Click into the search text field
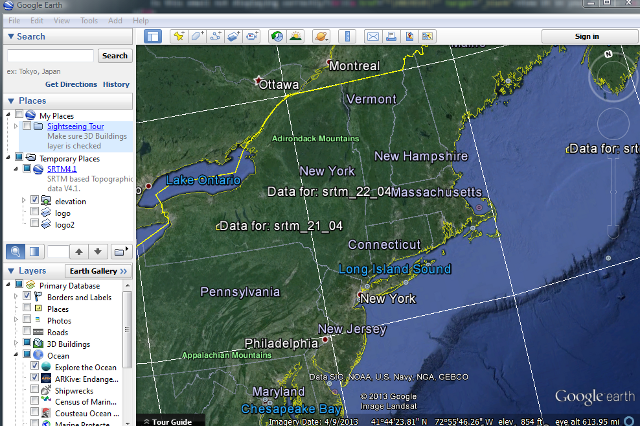This screenshot has height=426, width=640. click(51, 55)
